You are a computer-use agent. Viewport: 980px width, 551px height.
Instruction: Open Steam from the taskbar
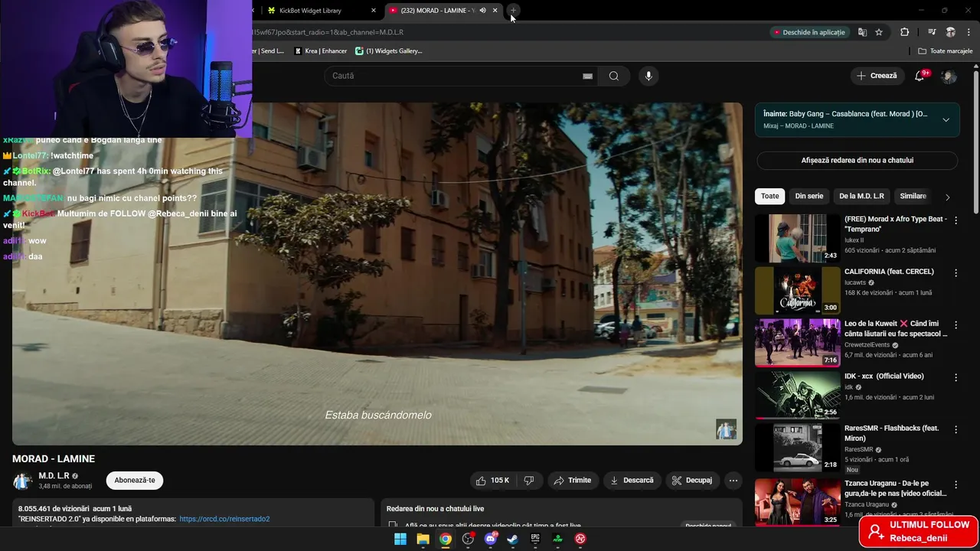[512, 539]
